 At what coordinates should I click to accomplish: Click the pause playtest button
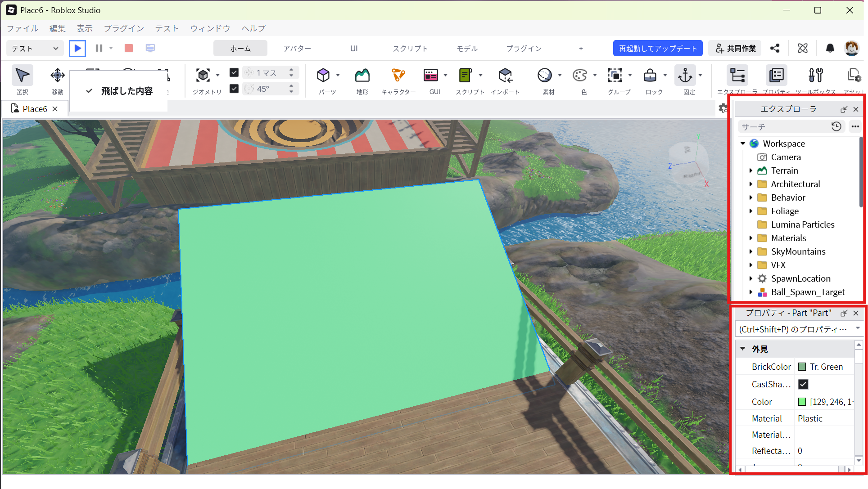click(x=99, y=48)
